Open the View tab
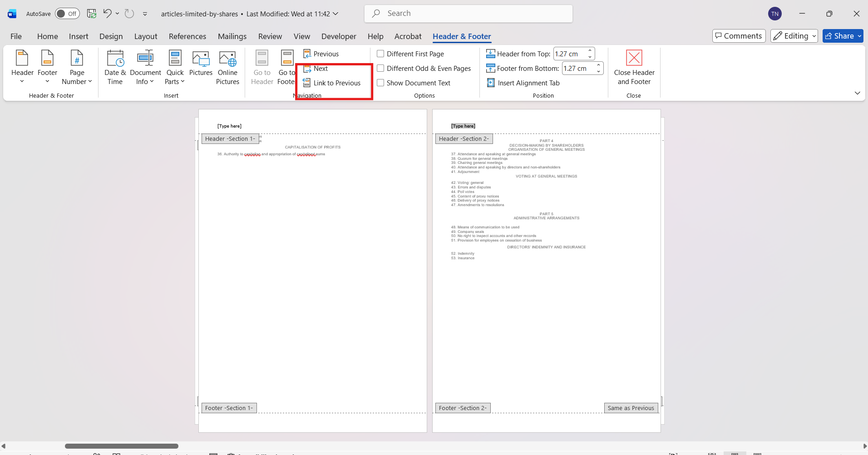The image size is (868, 455). 302,36
